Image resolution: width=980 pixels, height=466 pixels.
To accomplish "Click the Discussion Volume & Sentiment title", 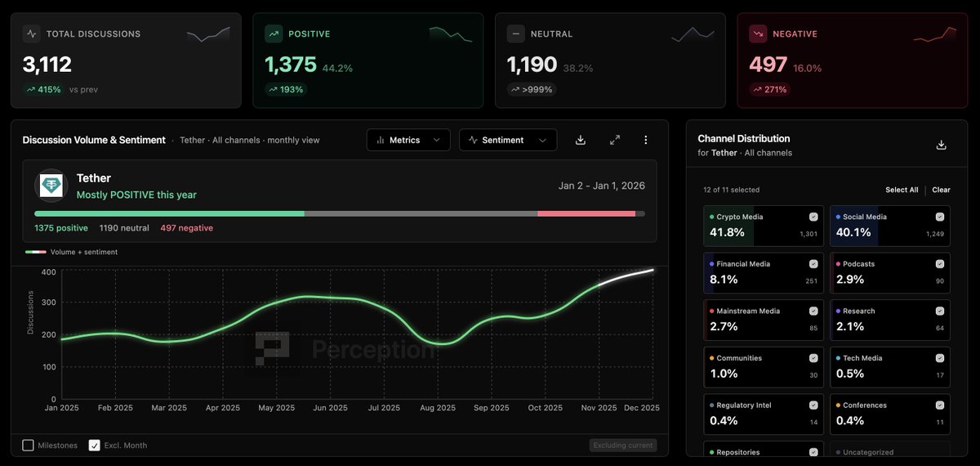I will point(94,140).
